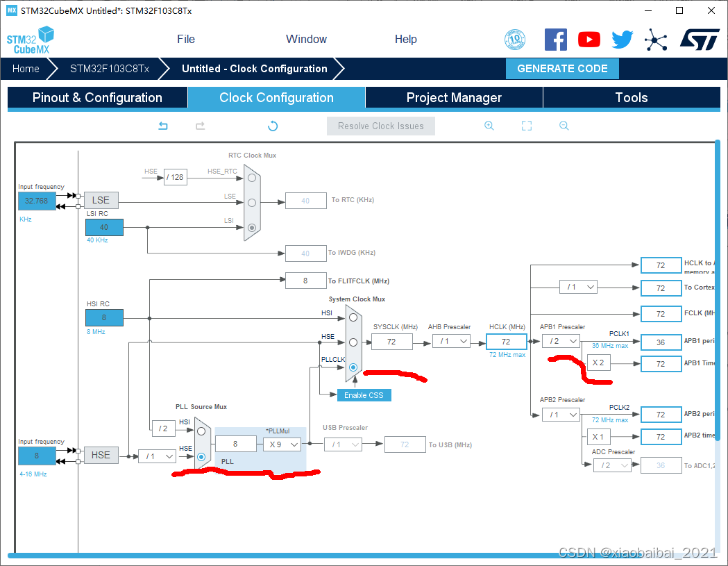
Task: Click the /128 HSE RTC divider box
Action: 175,177
